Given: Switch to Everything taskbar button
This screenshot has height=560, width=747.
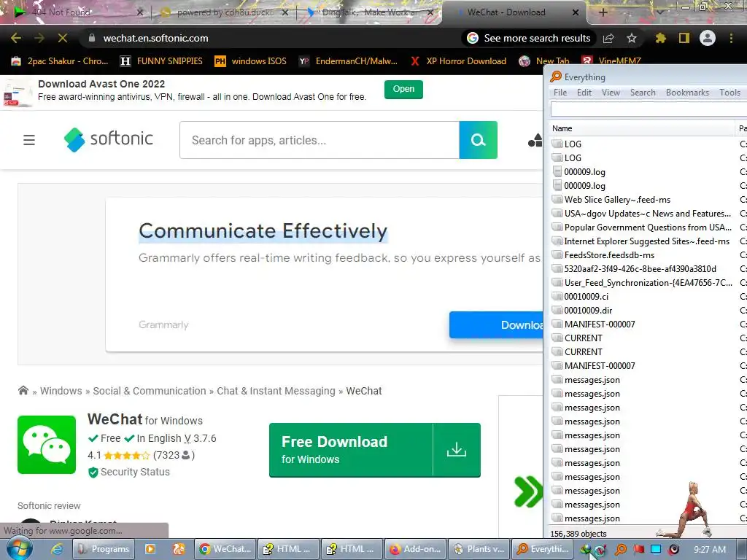Looking at the screenshot, I should (x=543, y=549).
